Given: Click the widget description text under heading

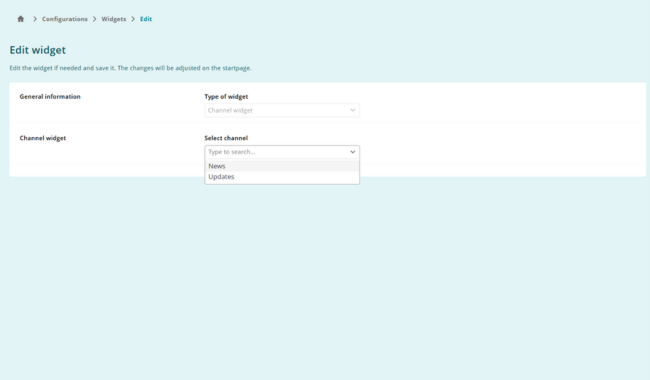Looking at the screenshot, I should [131, 68].
